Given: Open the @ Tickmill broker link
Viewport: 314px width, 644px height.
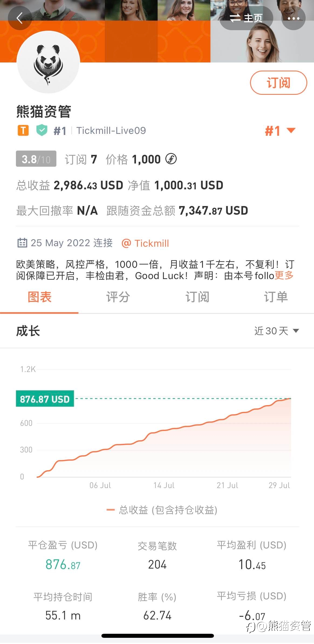Looking at the screenshot, I should [145, 243].
